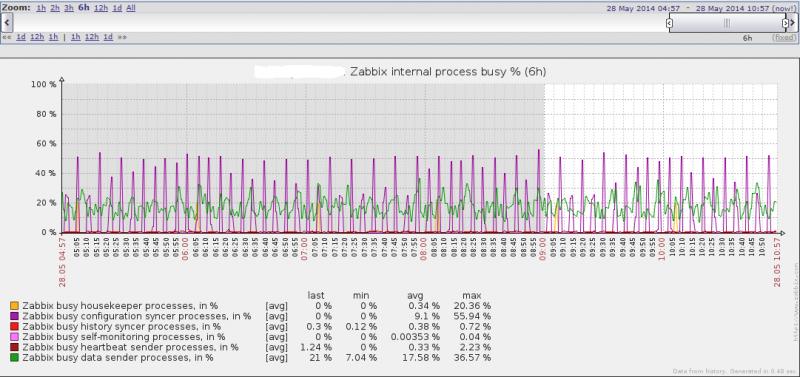Click the green data sender legend swatch
The image size is (800, 377).
(14, 358)
